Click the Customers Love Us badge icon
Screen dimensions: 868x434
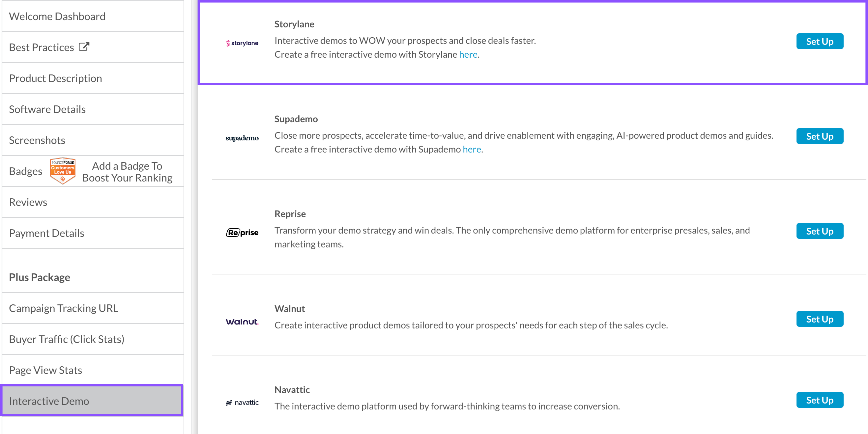pyautogui.click(x=63, y=171)
